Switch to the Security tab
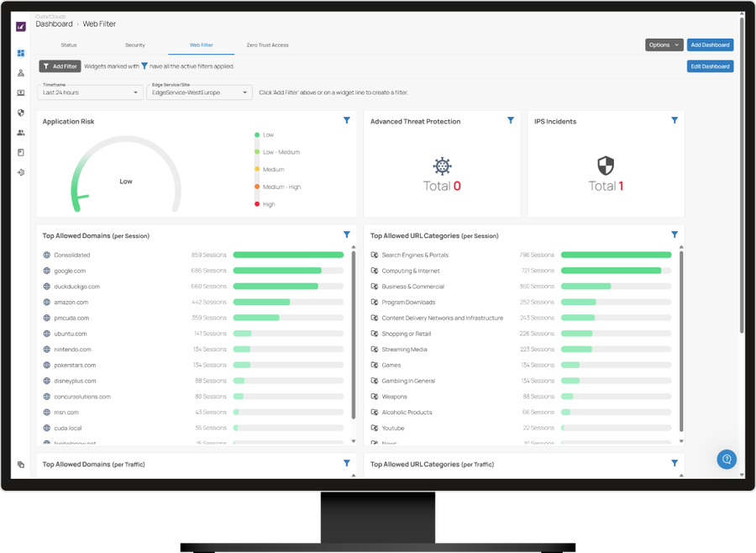 135,45
